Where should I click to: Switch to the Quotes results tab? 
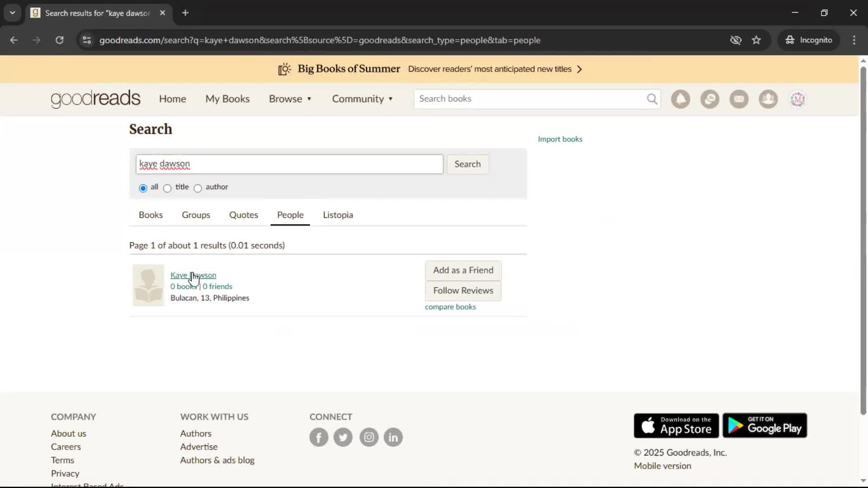point(244,215)
